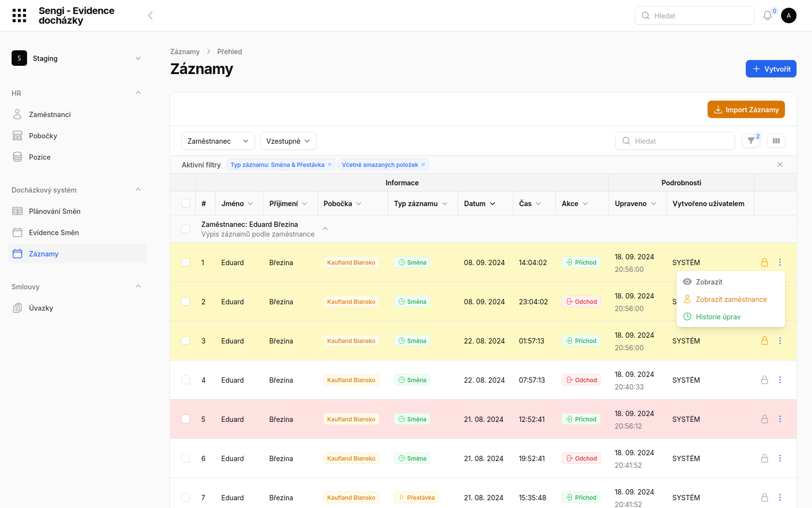The width and height of the screenshot is (812, 508).
Task: Sort by the Datum column header
Action: point(479,203)
